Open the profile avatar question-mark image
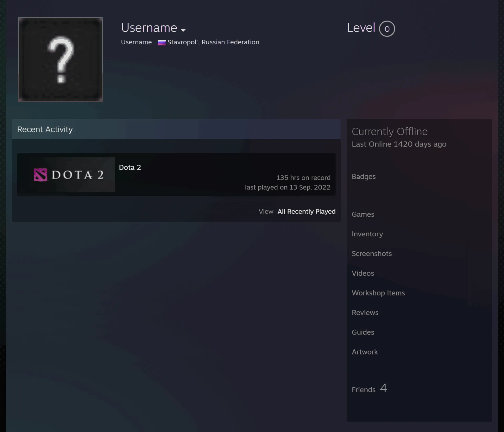The width and height of the screenshot is (504, 432). point(60,60)
